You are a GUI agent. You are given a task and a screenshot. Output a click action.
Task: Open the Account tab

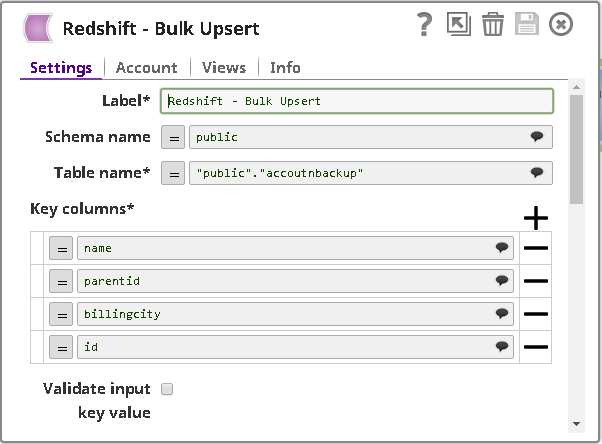[x=147, y=68]
